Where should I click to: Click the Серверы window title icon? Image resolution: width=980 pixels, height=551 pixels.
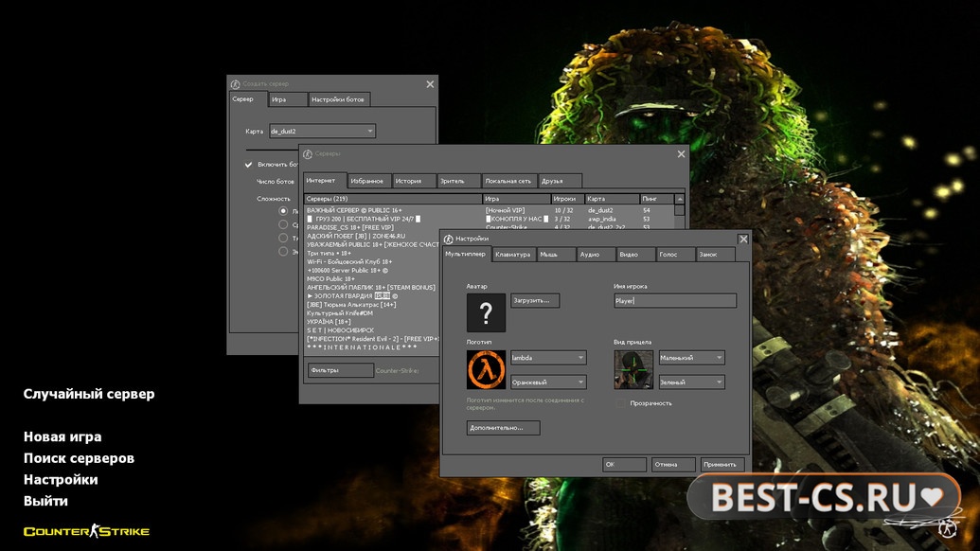(x=308, y=153)
